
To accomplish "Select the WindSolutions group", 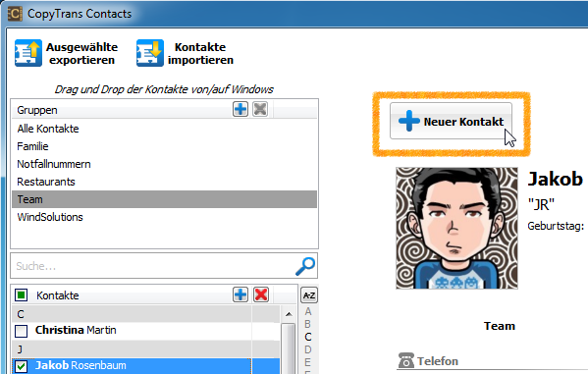I will 164,217.
